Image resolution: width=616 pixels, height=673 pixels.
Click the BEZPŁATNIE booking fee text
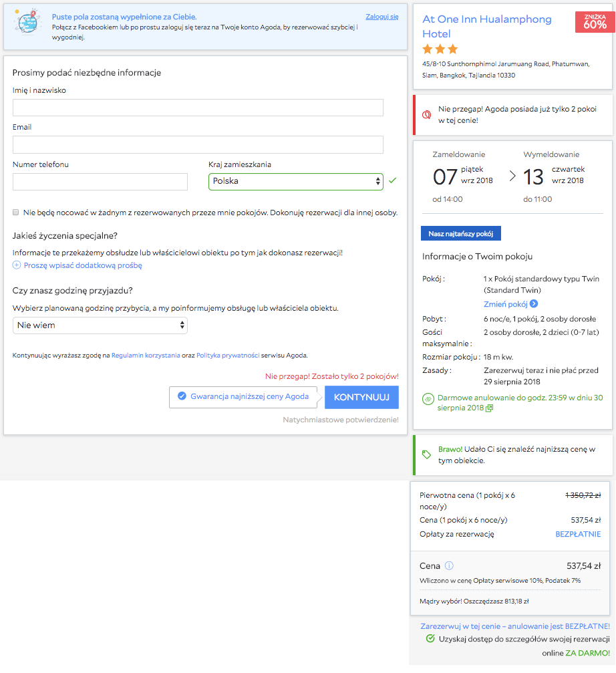point(578,535)
